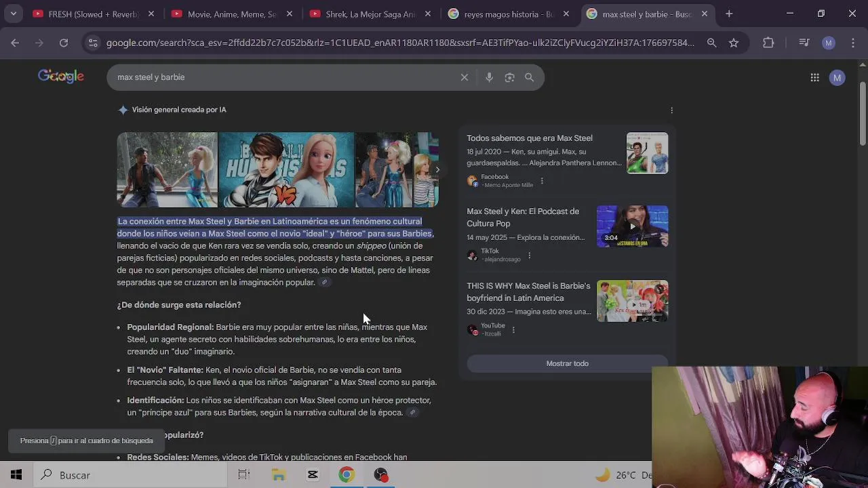Viewport: 868px width, 488px height.
Task: Go back to previous page
Action: [15, 43]
